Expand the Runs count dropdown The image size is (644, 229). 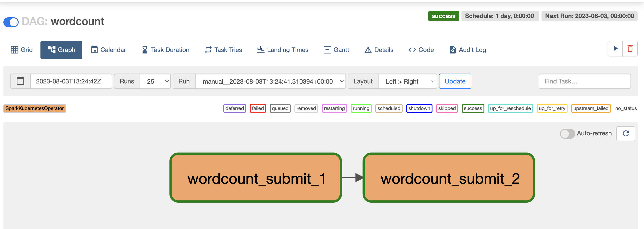click(x=155, y=81)
